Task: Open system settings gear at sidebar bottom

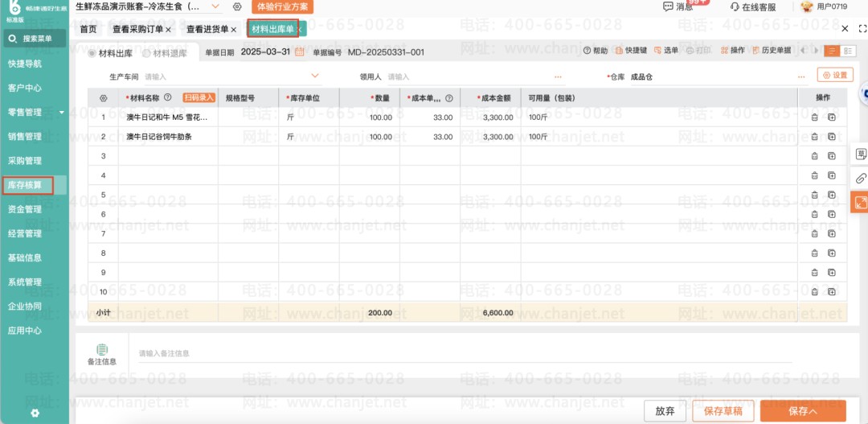Action: coord(35,413)
